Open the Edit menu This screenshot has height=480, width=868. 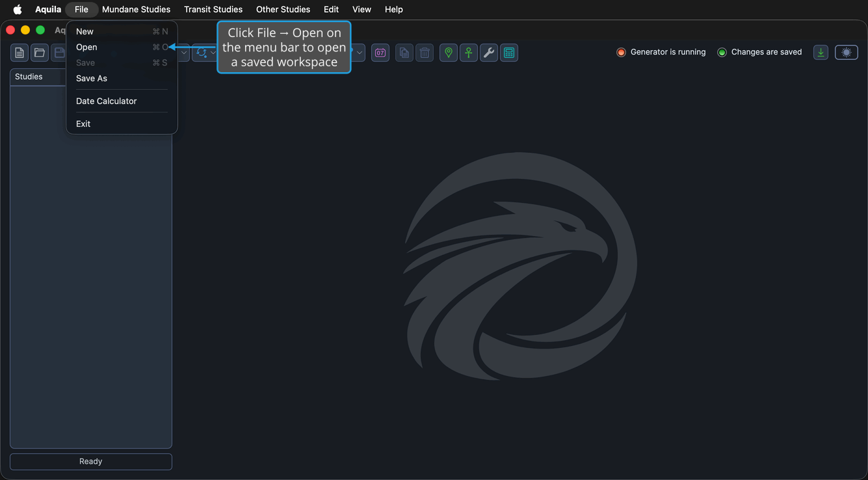point(331,9)
